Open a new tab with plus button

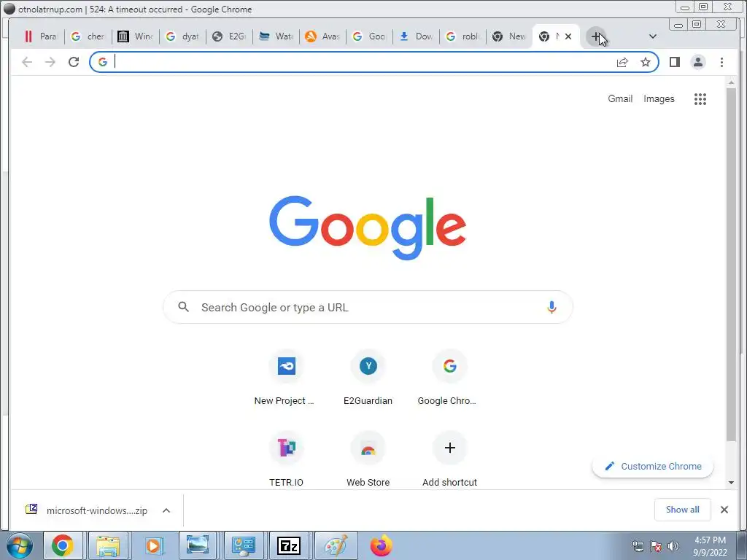596,36
